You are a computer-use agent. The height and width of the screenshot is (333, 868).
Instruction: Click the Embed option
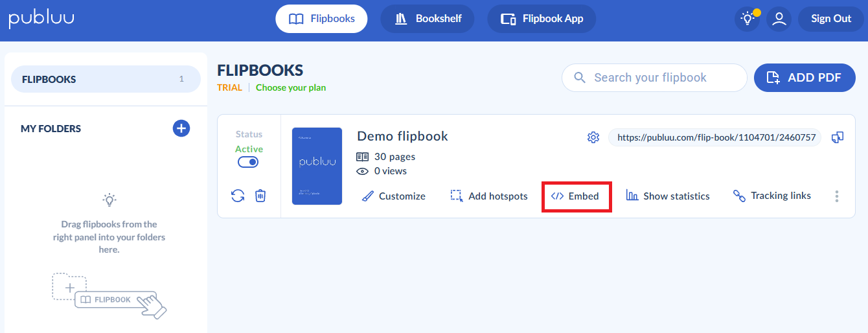[575, 196]
